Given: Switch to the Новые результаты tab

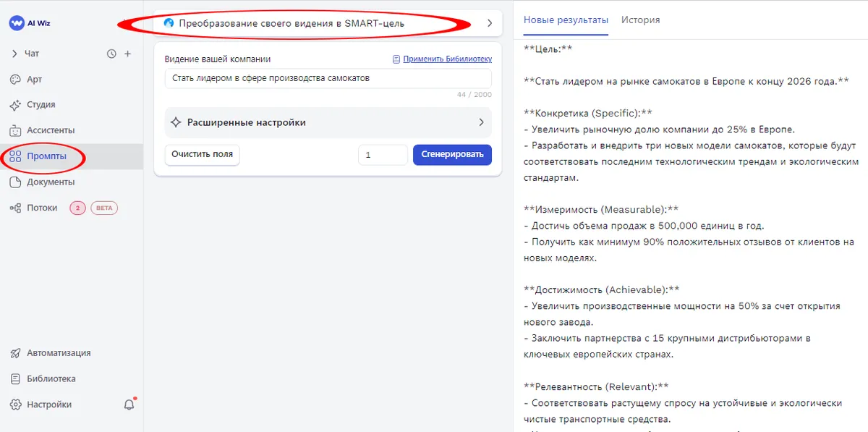Looking at the screenshot, I should 566,20.
